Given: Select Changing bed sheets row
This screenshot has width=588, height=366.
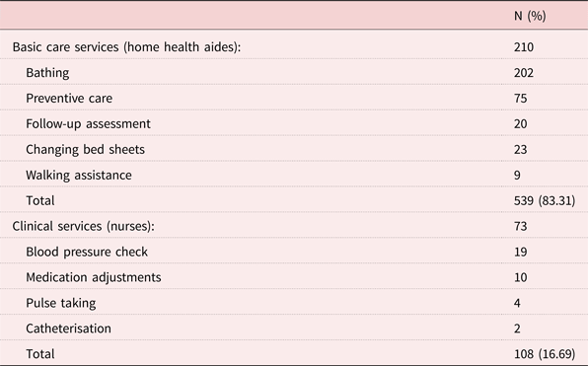Looking at the screenshot, I should click(x=294, y=149).
